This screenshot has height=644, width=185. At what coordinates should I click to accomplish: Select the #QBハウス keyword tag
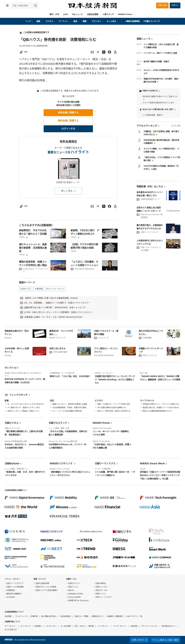26,289
